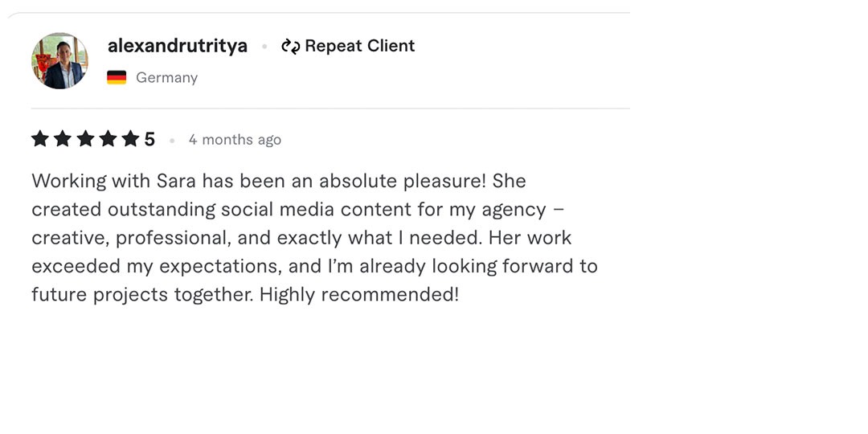Screen dimensions: 868x434
Task: Click the dot separator before the timestamp
Action: 172,141
